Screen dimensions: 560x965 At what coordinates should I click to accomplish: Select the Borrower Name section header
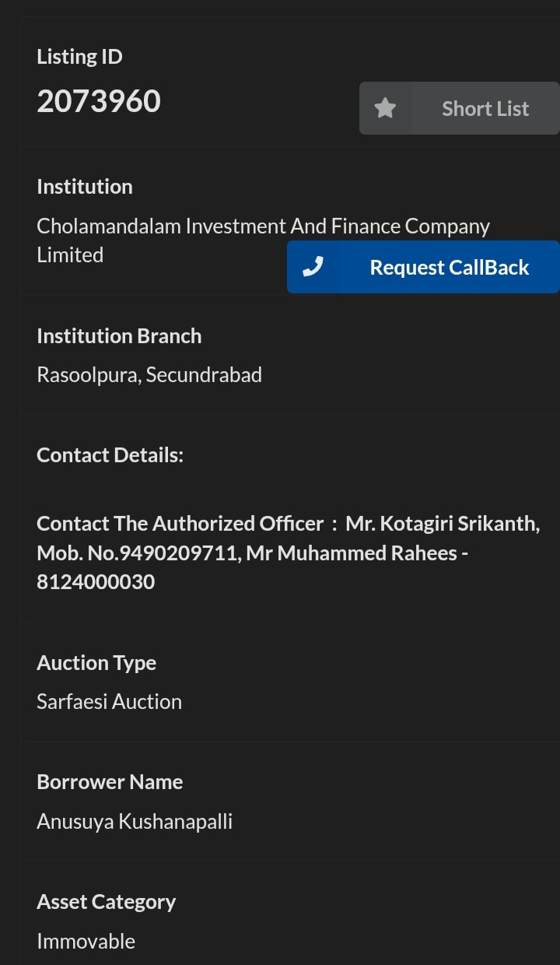point(110,781)
